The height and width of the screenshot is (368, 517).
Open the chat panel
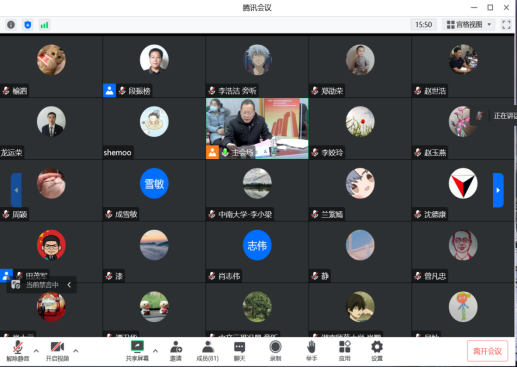(x=239, y=351)
